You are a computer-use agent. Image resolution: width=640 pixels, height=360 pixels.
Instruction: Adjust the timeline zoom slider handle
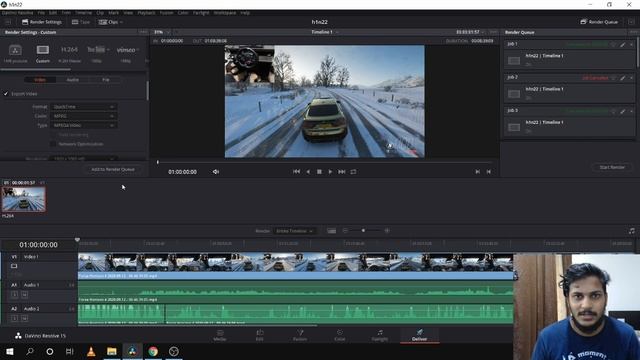pyautogui.click(x=363, y=231)
